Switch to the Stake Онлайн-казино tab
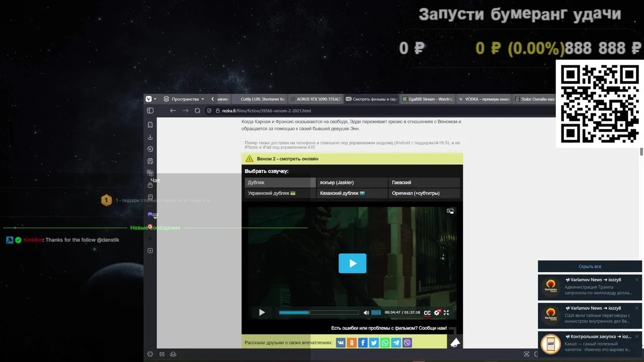The width and height of the screenshot is (644, 362). (x=533, y=99)
